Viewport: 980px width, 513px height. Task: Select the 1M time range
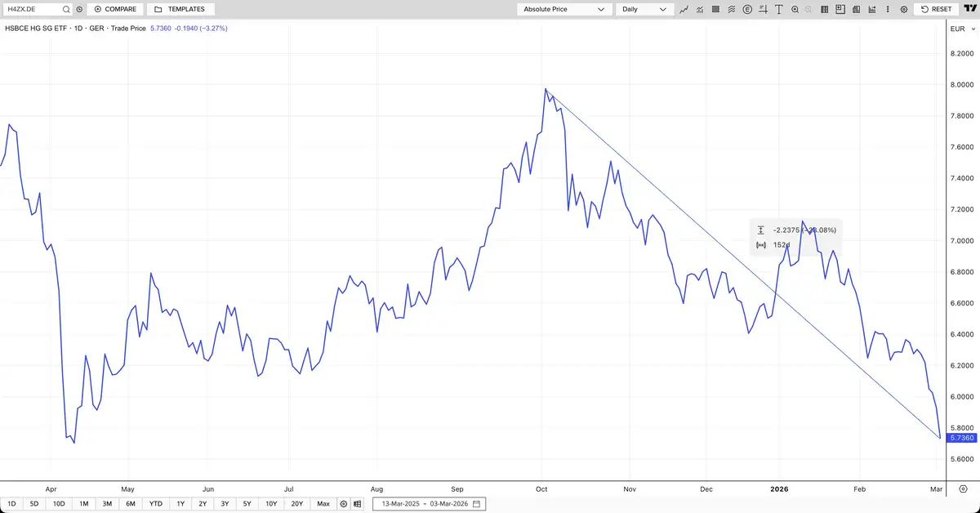(x=84, y=504)
